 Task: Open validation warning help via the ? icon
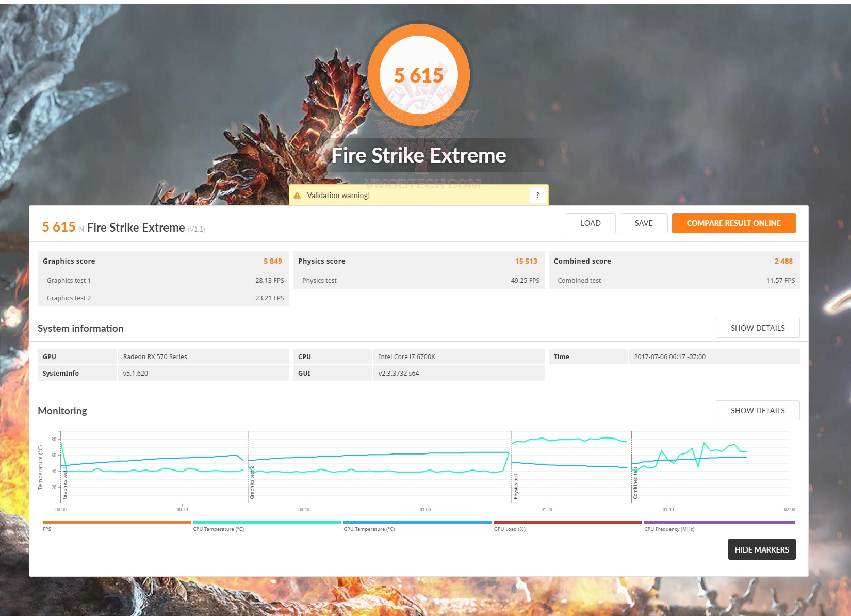[538, 194]
